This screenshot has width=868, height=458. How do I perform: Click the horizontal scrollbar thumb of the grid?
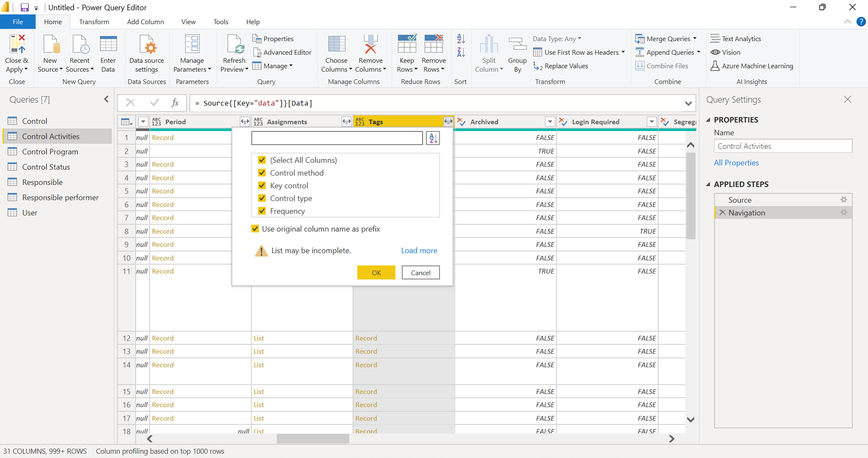(313, 439)
